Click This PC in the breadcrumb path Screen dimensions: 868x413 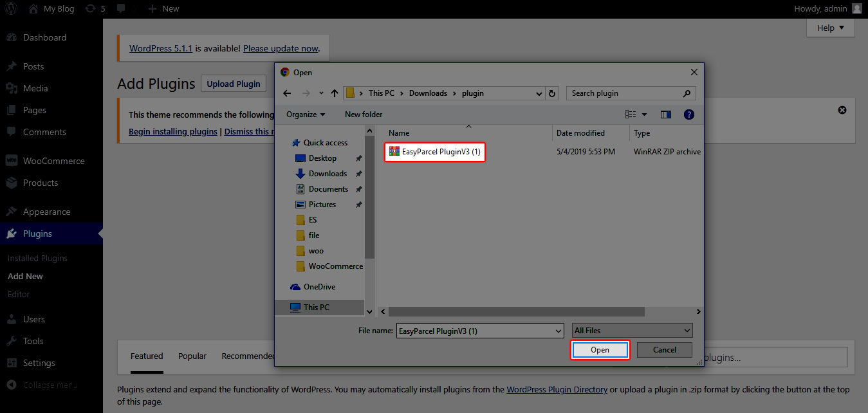382,93
